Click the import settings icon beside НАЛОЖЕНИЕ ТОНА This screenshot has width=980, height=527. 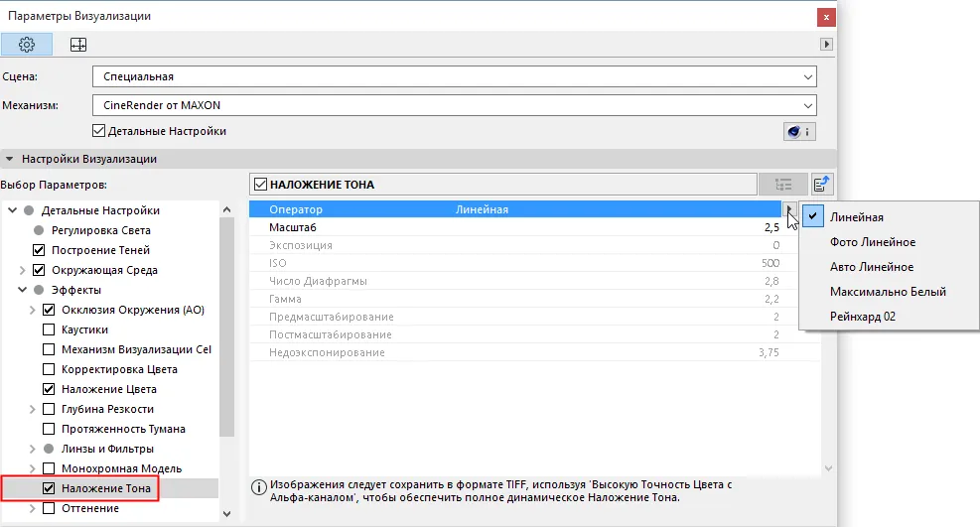[x=822, y=185]
